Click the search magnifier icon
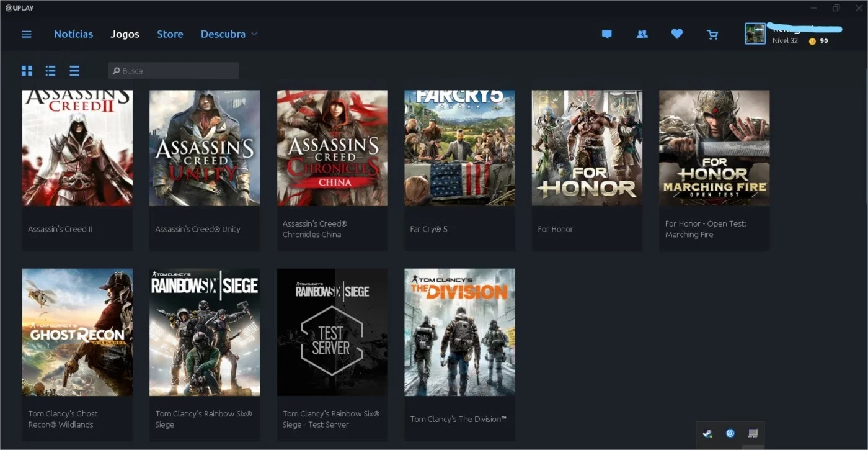868x450 pixels. click(116, 71)
